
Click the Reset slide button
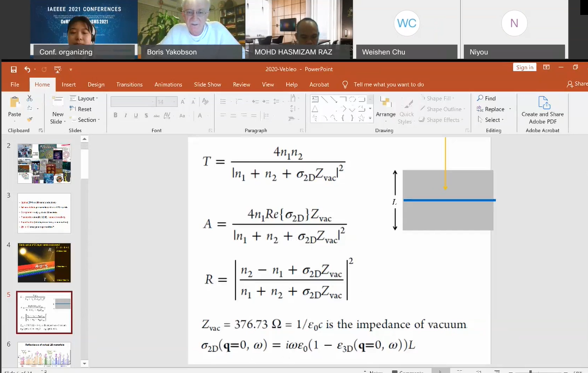(x=81, y=109)
